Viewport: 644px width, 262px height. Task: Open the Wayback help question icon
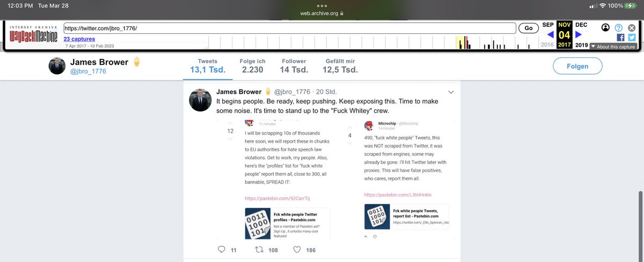click(x=619, y=27)
